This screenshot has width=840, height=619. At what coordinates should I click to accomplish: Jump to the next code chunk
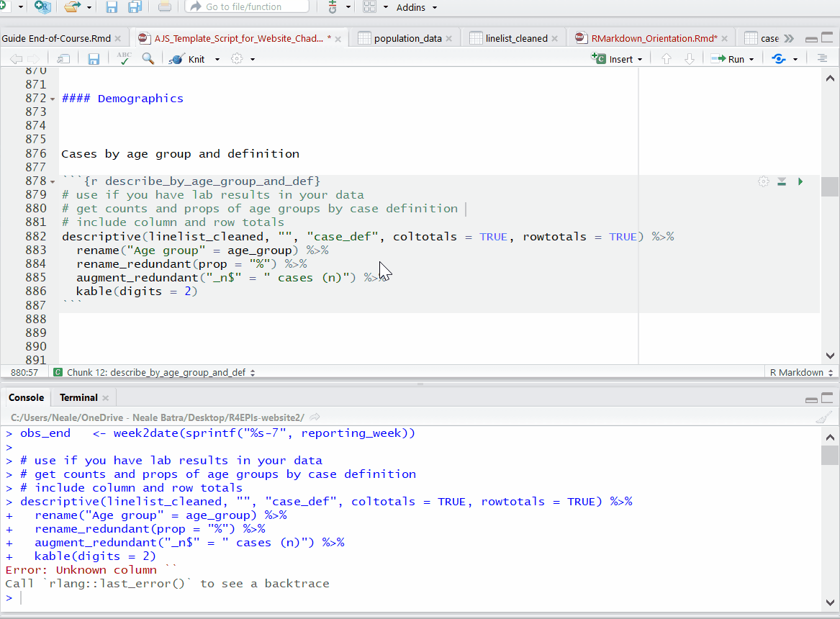[690, 59]
